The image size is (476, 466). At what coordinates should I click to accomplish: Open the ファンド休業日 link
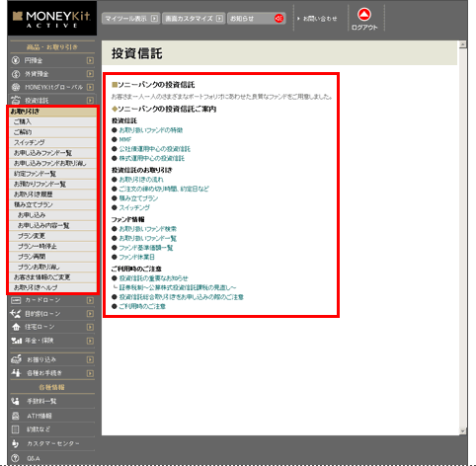136,257
